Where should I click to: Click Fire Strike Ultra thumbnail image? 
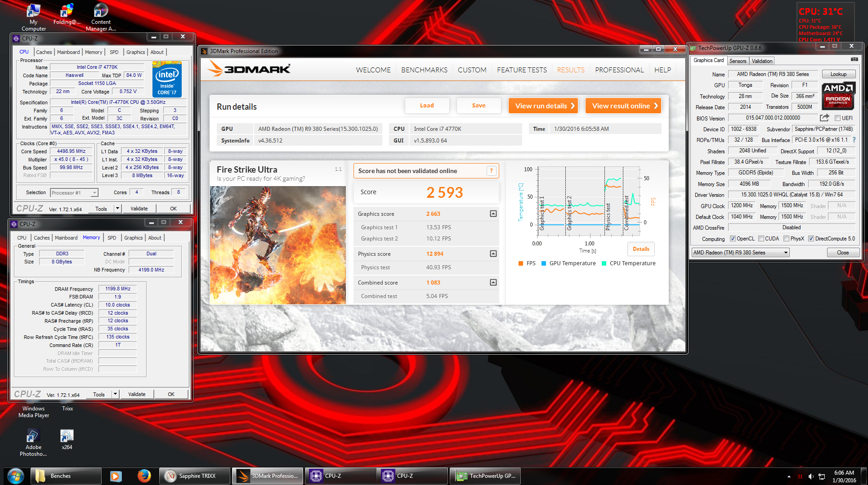point(278,245)
